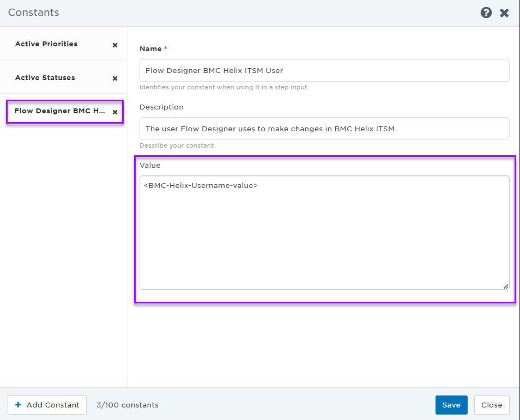
Task: Remove the Active Priorities constant
Action: coord(115,45)
